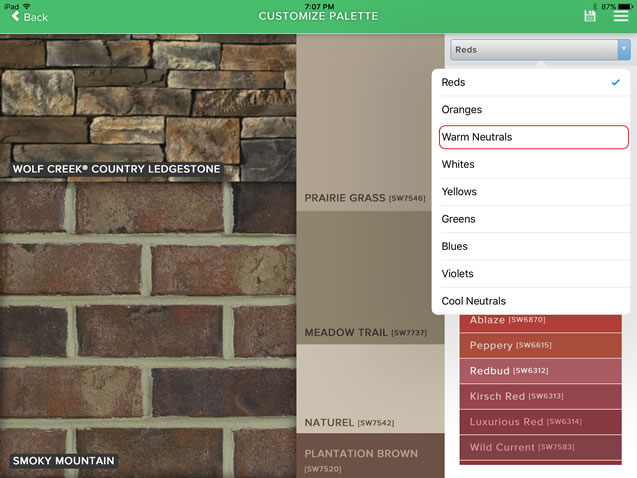Click the Wolf Creek Country Ledgestone label
The width and height of the screenshot is (637, 478).
pyautogui.click(x=116, y=169)
